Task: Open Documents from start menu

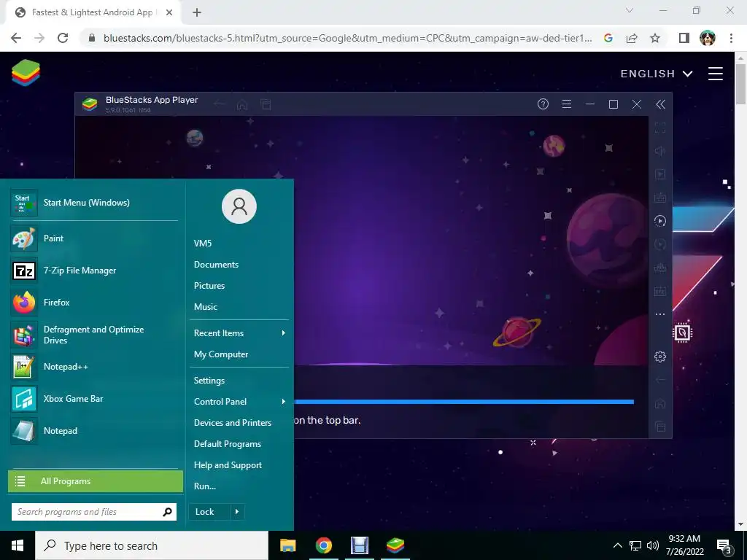Action: pos(216,264)
